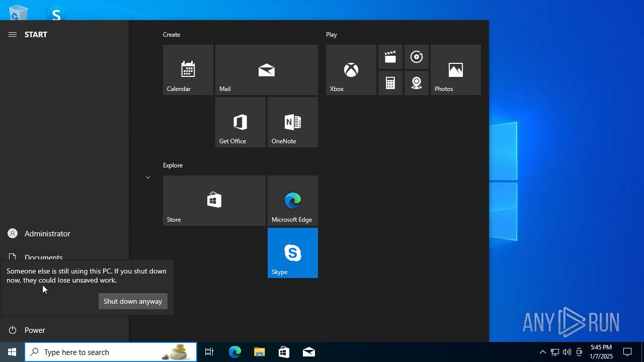Launch the Skype tile
This screenshot has height=362, width=644.
click(x=293, y=253)
